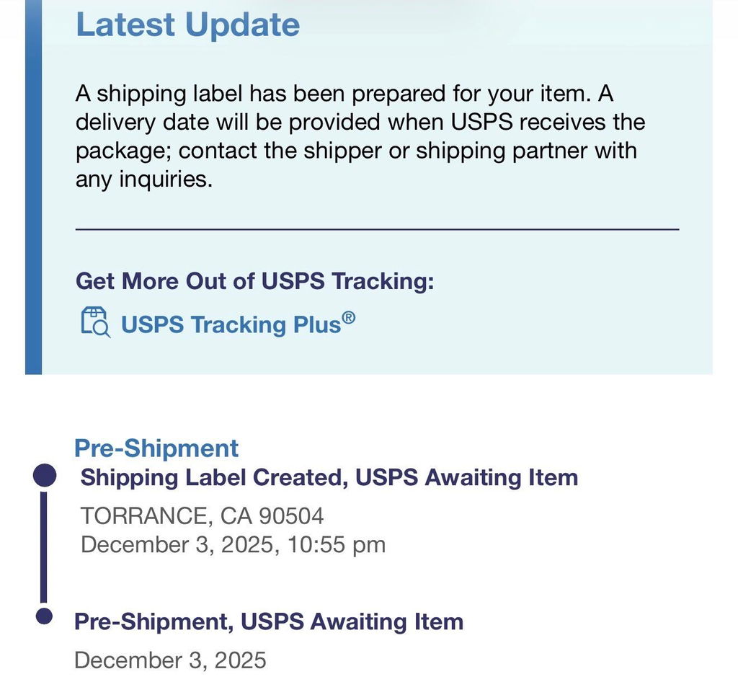Click the blue vertical bar beside Latest Update
This screenshot has width=738, height=700.
tap(33, 187)
